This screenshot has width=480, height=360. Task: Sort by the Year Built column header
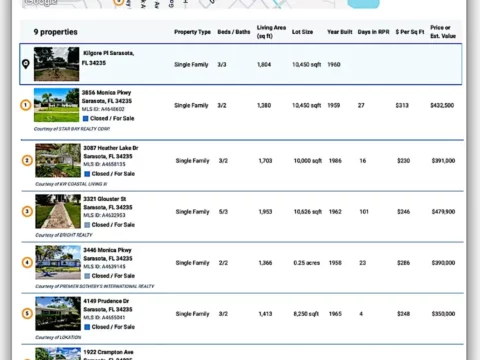(x=340, y=32)
